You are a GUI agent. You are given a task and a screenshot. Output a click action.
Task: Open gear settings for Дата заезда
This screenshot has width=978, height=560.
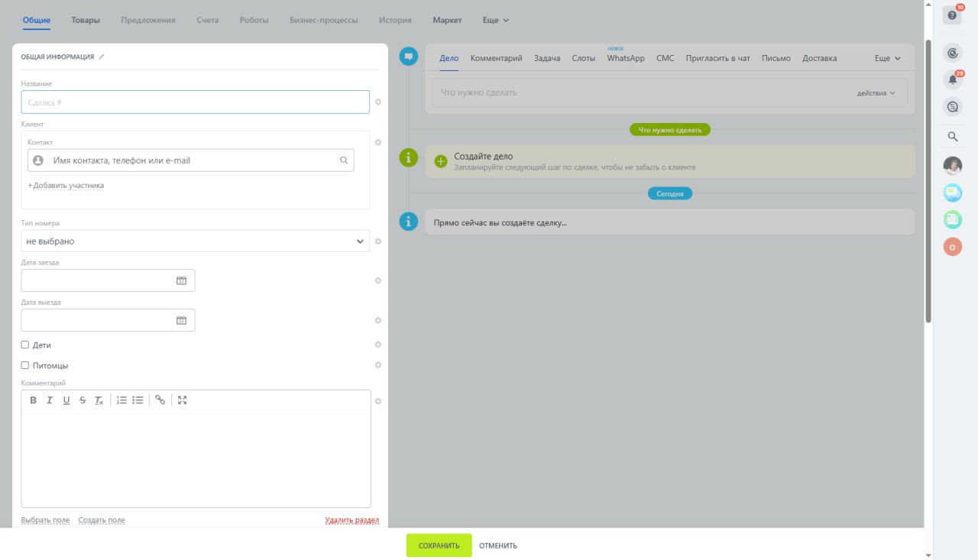377,280
